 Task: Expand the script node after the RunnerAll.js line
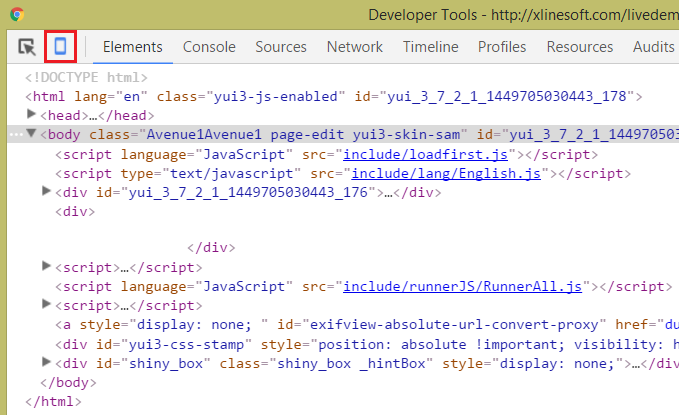pyautogui.click(x=46, y=304)
